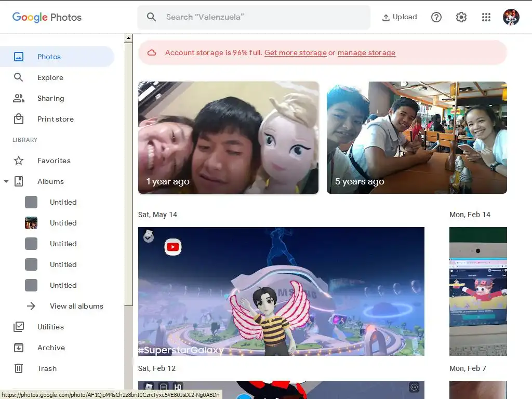This screenshot has width=532, height=399.
Task: Click manage storage link
Action: point(366,52)
